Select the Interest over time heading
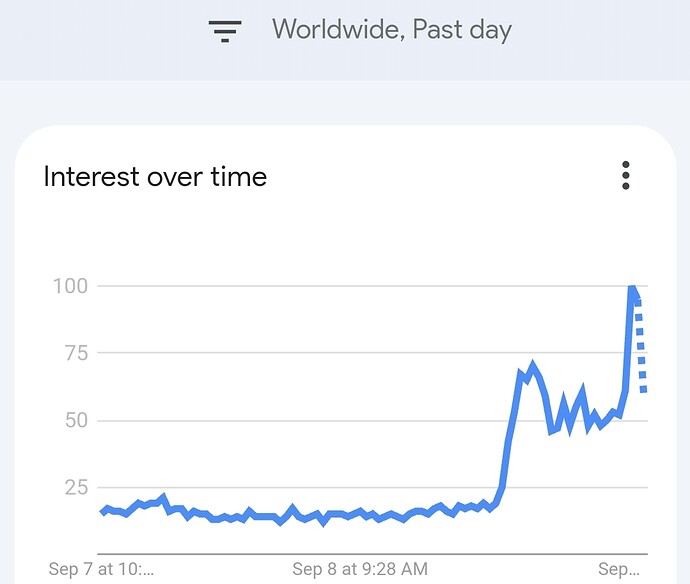690x584 pixels. point(155,176)
